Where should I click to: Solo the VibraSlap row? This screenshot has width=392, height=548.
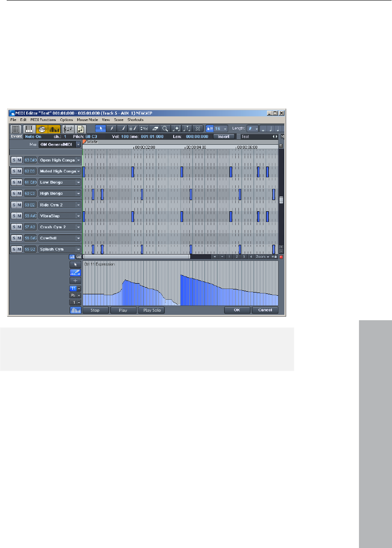coord(14,216)
